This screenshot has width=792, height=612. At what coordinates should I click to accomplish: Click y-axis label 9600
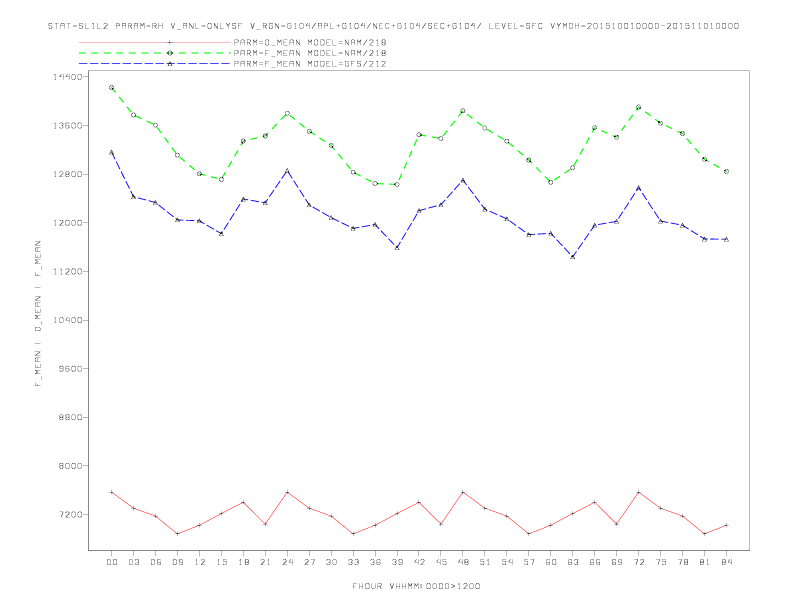[x=70, y=369]
